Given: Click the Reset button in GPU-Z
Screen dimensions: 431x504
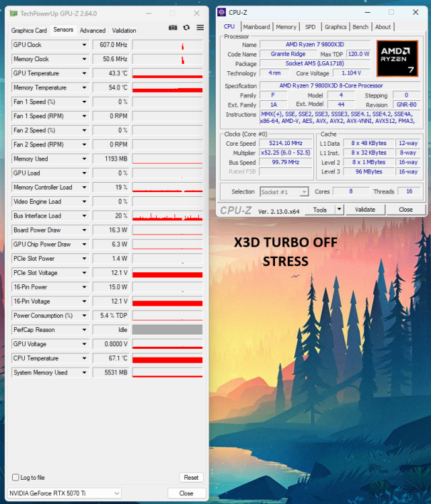Looking at the screenshot, I should 191,477.
